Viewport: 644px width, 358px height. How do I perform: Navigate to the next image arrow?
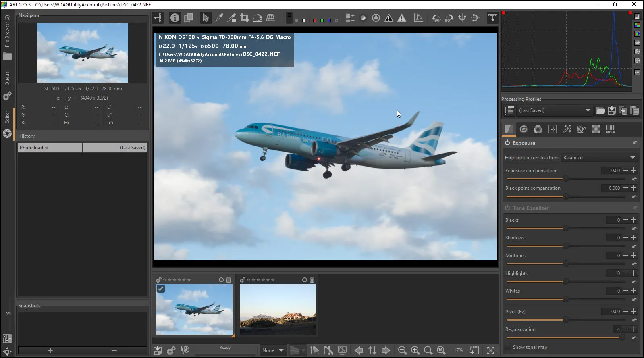(386, 350)
